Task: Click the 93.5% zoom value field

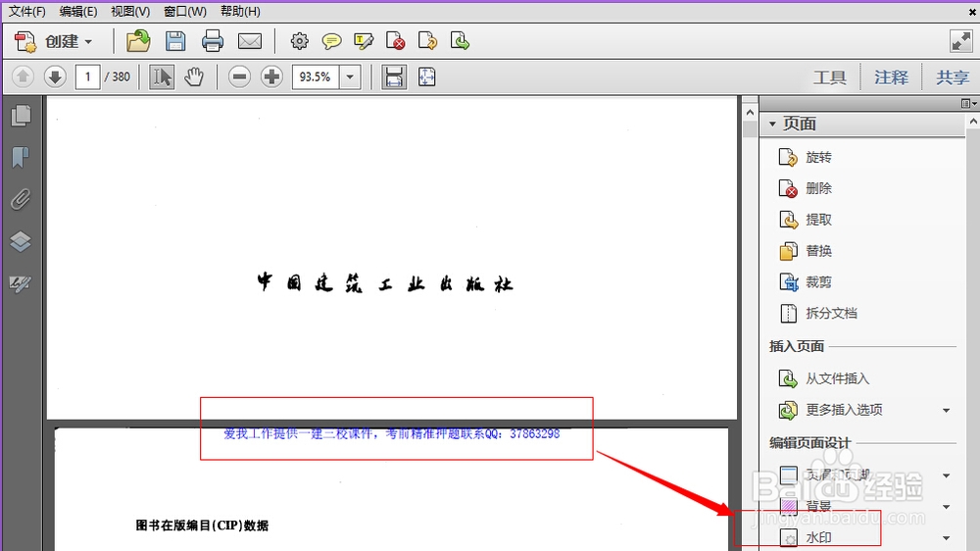Action: (x=316, y=76)
